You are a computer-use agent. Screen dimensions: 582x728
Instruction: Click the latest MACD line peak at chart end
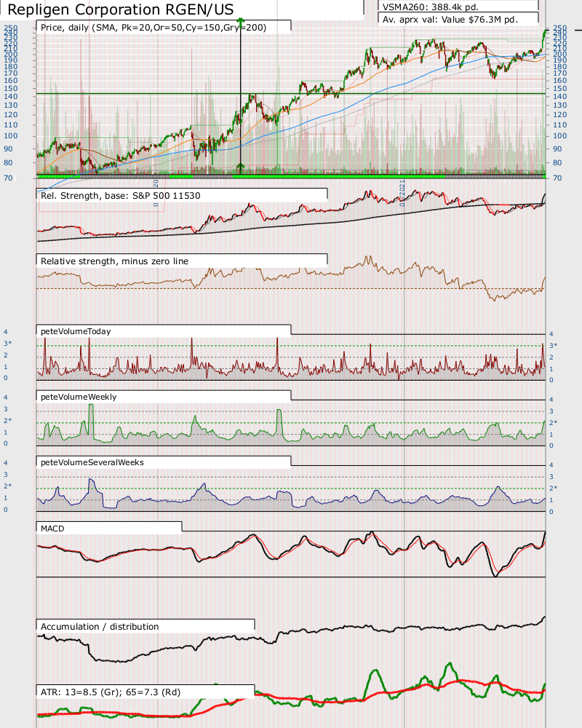pos(544,534)
